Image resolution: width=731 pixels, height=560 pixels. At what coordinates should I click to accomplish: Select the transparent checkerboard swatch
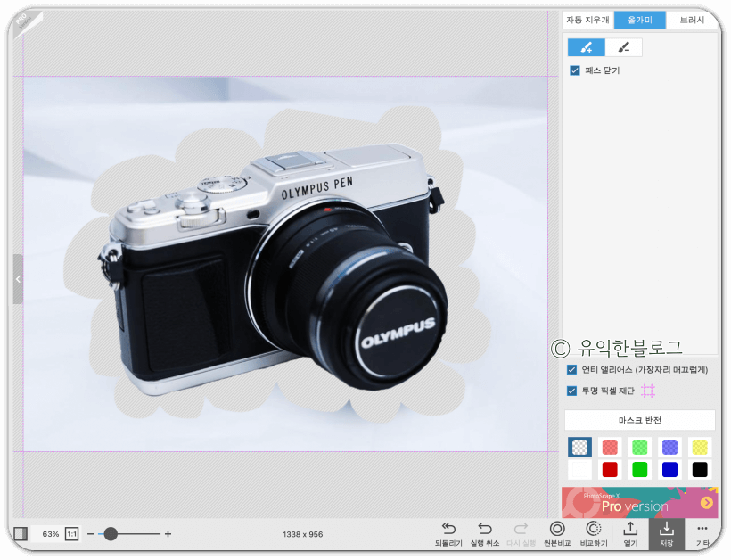pyautogui.click(x=580, y=447)
